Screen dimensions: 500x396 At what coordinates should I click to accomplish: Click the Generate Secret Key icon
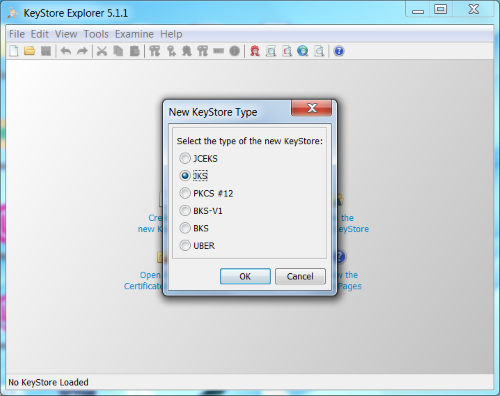(x=171, y=51)
